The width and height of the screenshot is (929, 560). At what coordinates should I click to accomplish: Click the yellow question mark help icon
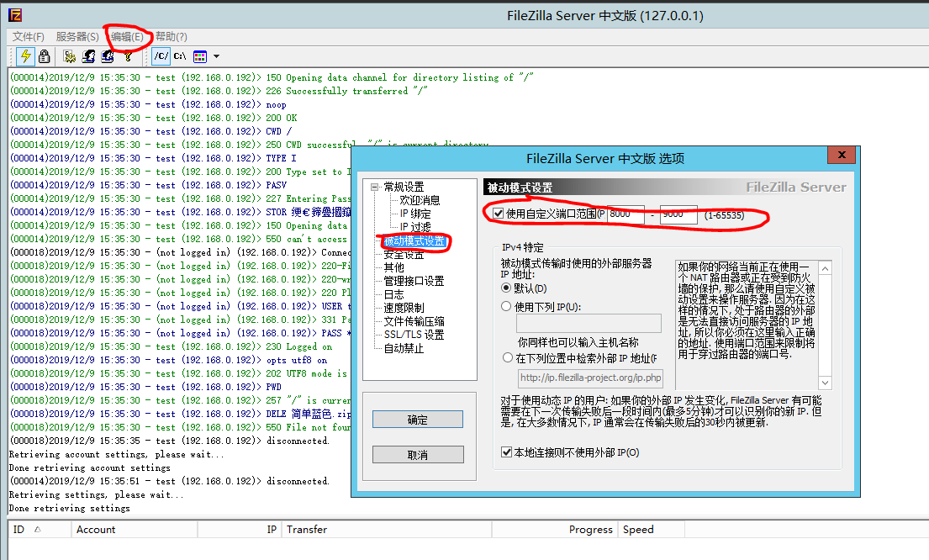tap(128, 56)
